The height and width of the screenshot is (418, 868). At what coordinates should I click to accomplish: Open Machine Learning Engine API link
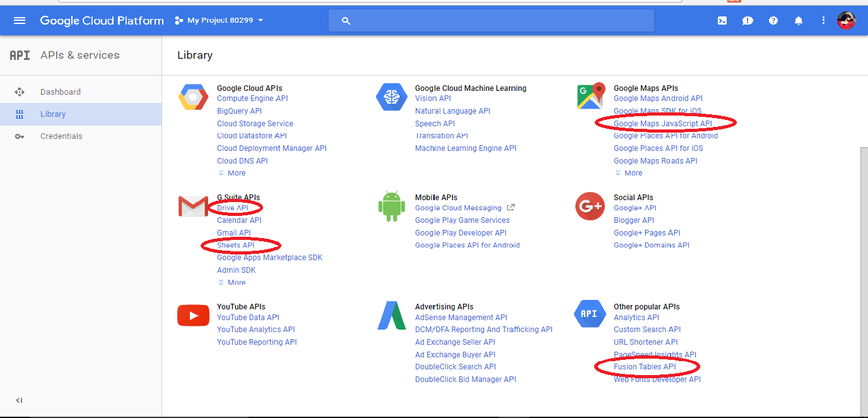pos(466,148)
